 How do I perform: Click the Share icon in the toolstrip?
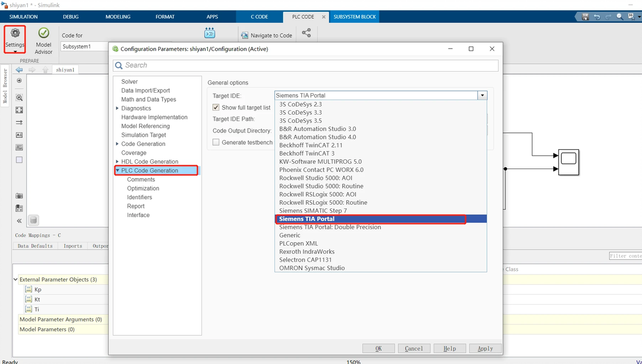click(306, 33)
